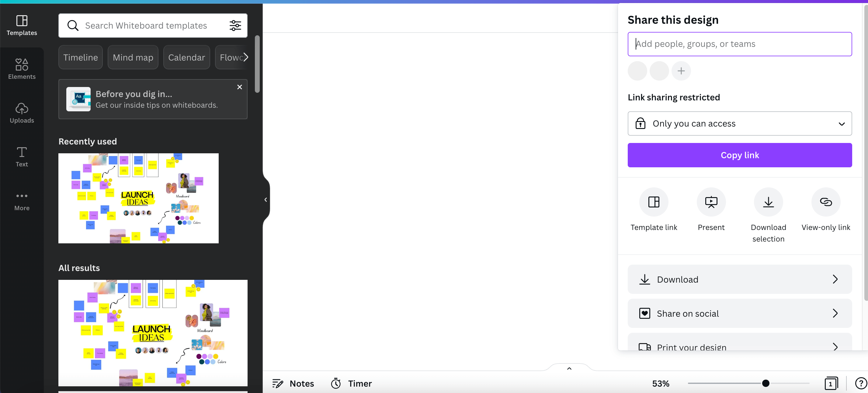Click the Download selection icon
Screen dimensions: 868x393
pos(768,202)
